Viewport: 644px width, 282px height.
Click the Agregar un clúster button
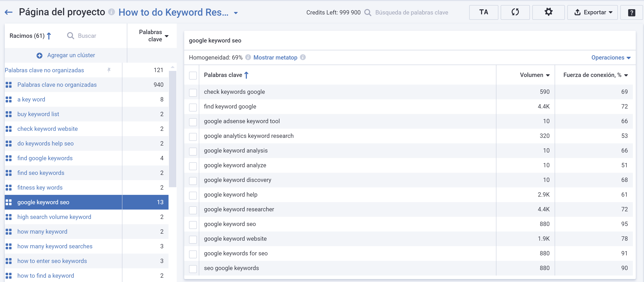(x=65, y=55)
